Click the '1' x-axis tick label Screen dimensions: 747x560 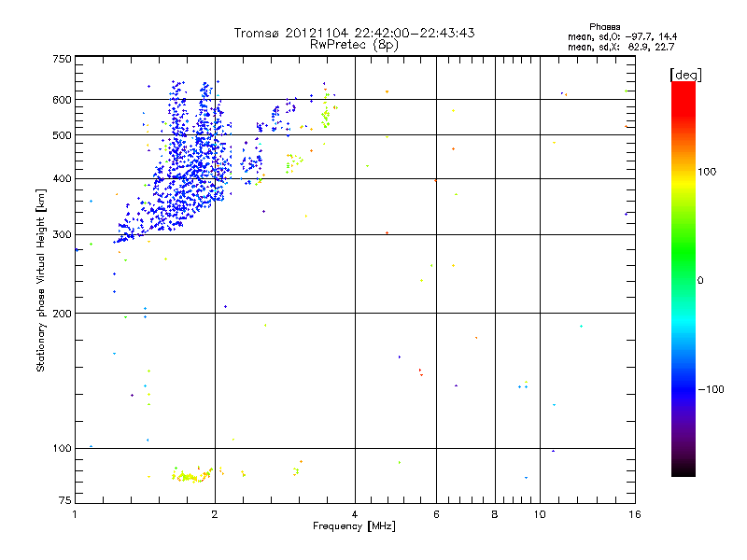tap(75, 514)
